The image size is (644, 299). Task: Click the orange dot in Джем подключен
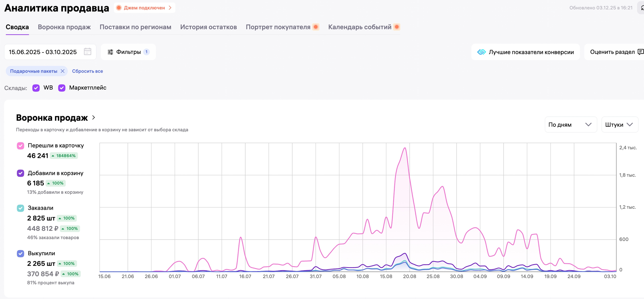pyautogui.click(x=119, y=8)
